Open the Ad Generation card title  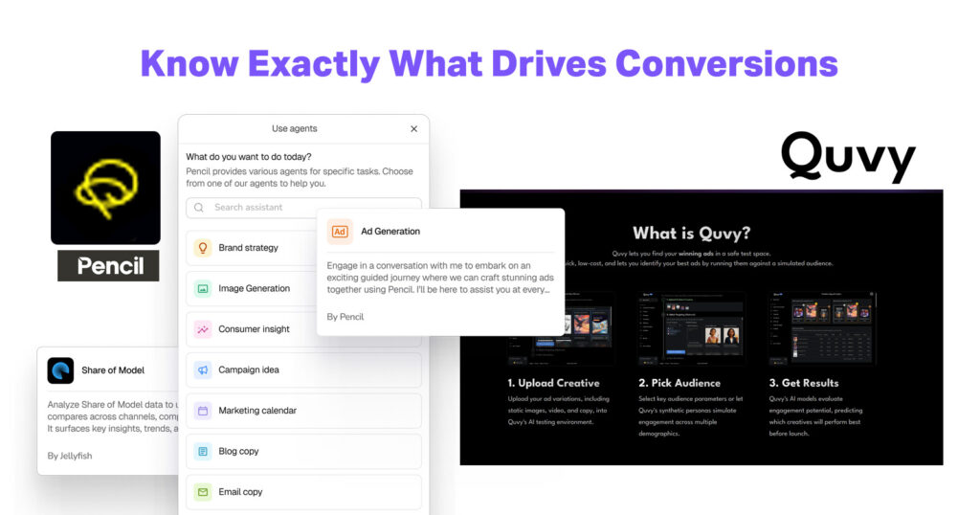point(390,232)
